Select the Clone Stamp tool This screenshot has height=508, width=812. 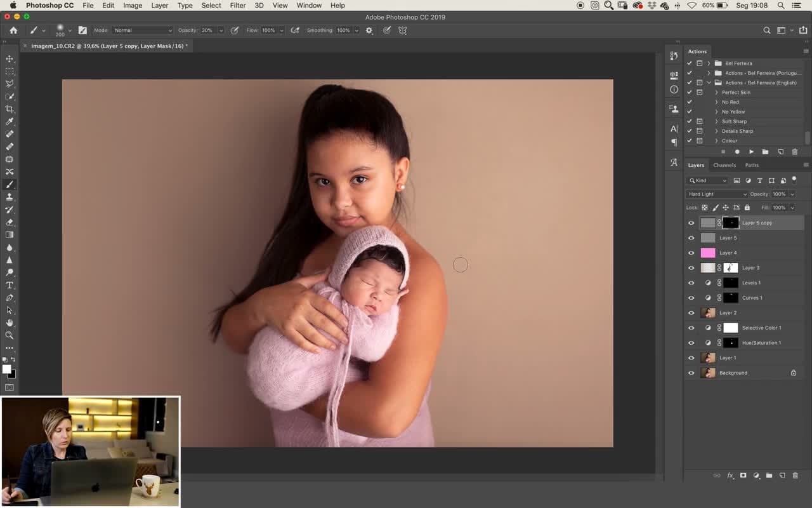[x=10, y=197]
